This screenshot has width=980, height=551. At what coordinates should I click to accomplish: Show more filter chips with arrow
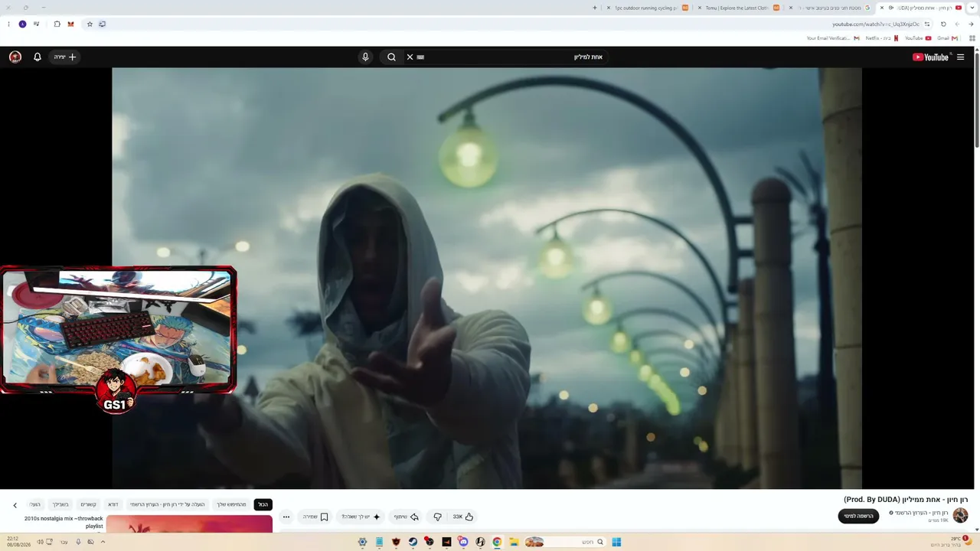click(x=15, y=505)
